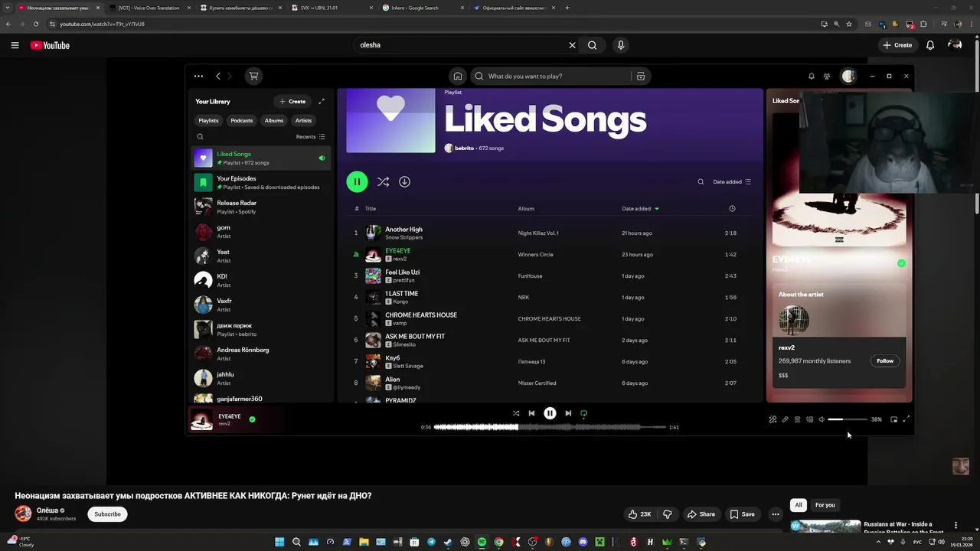
Task: Mute Spotify with the speaker icon
Action: [x=822, y=419]
